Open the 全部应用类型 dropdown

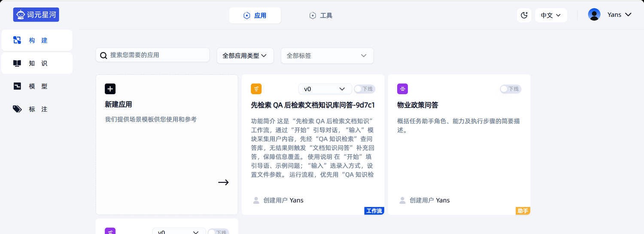pyautogui.click(x=245, y=56)
